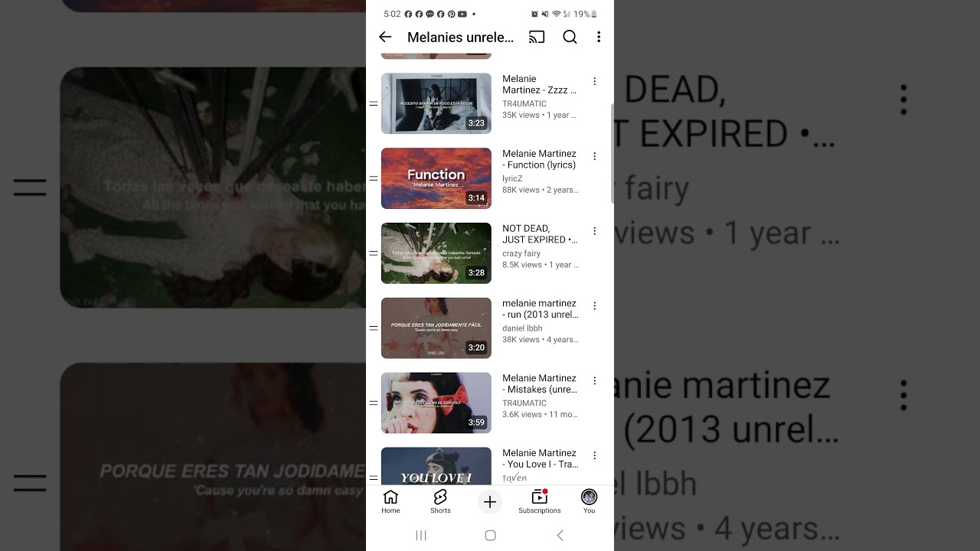
Task: Click channel name 'daniel lbbh'
Action: [522, 328]
